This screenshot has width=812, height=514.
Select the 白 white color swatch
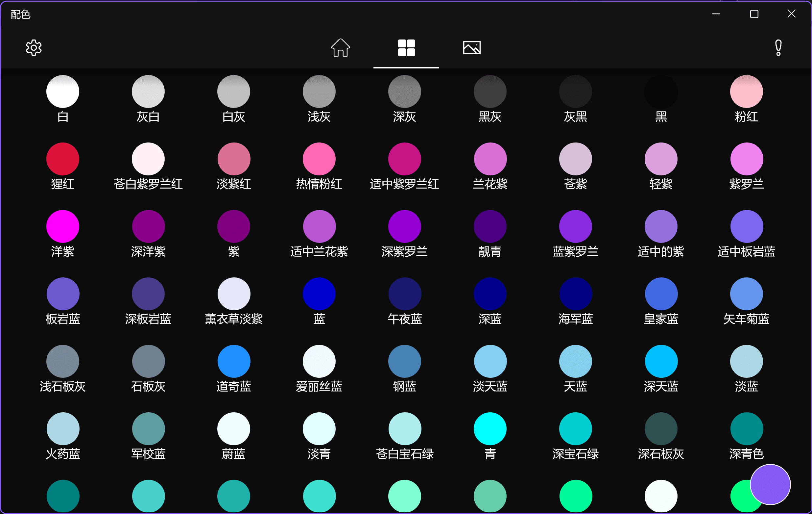63,91
